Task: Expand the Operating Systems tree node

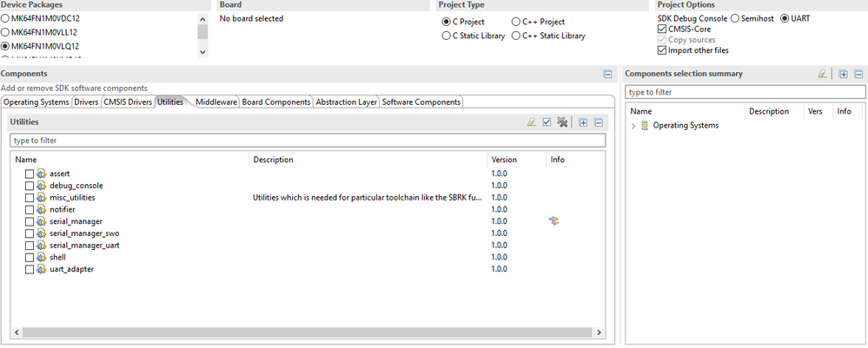Action: (633, 126)
